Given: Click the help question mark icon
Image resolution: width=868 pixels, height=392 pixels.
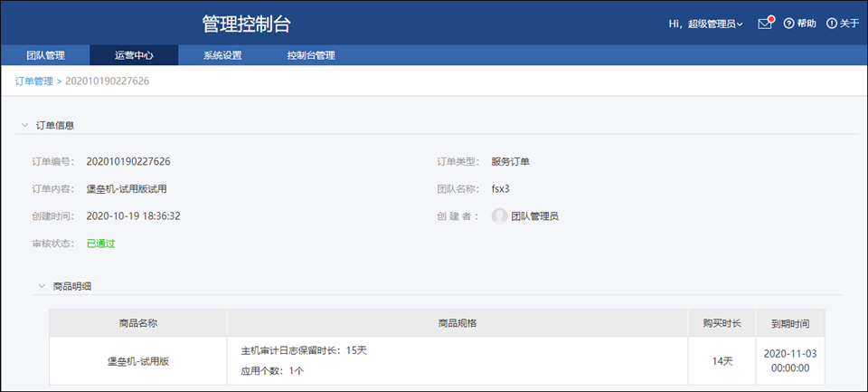Looking at the screenshot, I should pyautogui.click(x=788, y=24).
